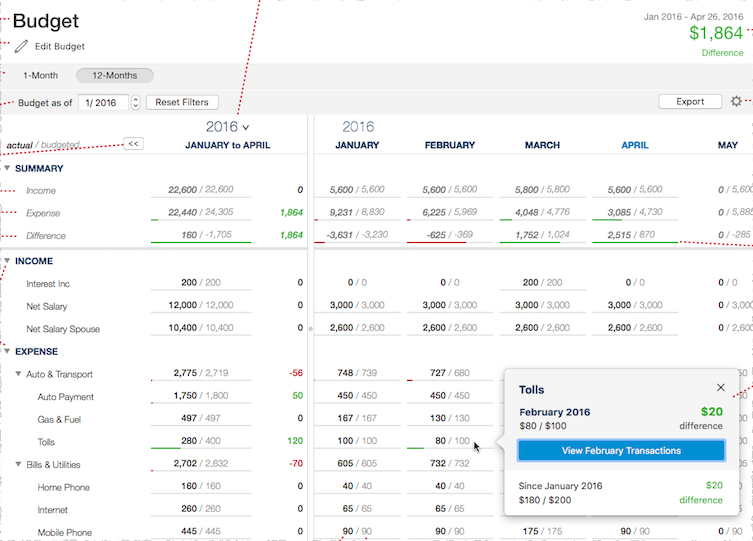Click View February Transactions button

tap(621, 451)
